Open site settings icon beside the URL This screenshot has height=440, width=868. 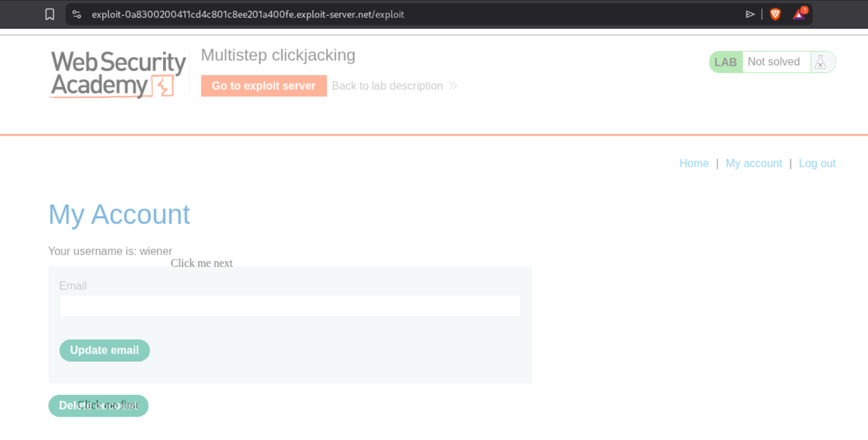[x=77, y=14]
